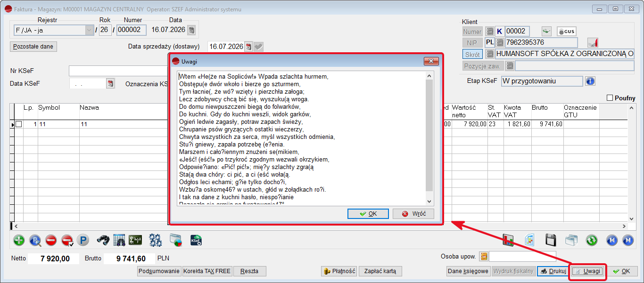Open Podsumowanie
Screen dimensions: 644x283
point(159,271)
